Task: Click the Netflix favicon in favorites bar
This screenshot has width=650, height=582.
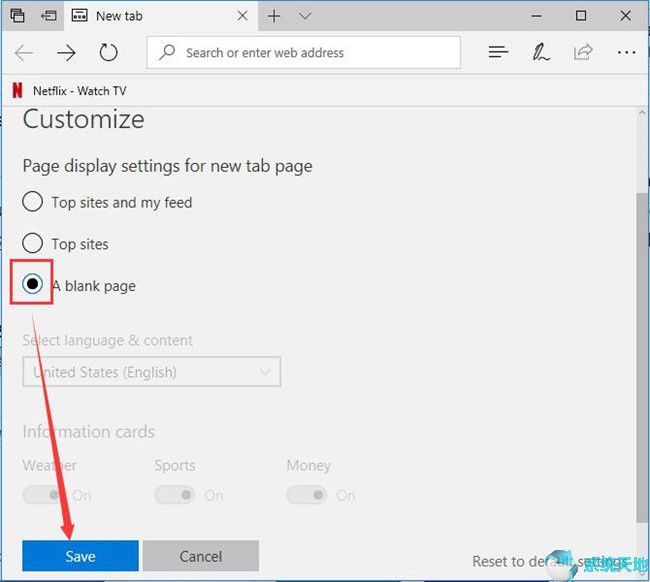Action: coord(17,91)
